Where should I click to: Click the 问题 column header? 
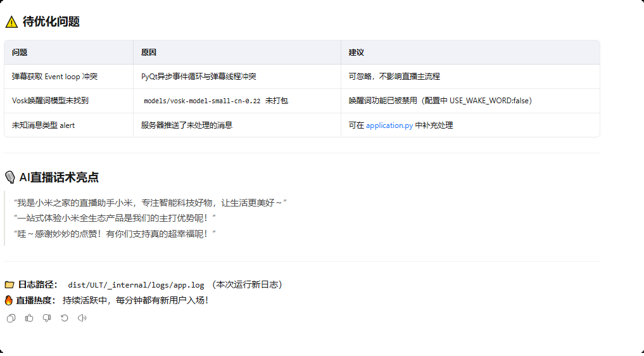tap(20, 53)
